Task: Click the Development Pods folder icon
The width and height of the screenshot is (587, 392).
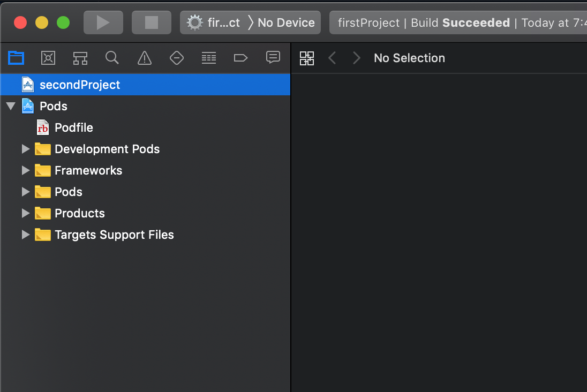Action: click(43, 149)
